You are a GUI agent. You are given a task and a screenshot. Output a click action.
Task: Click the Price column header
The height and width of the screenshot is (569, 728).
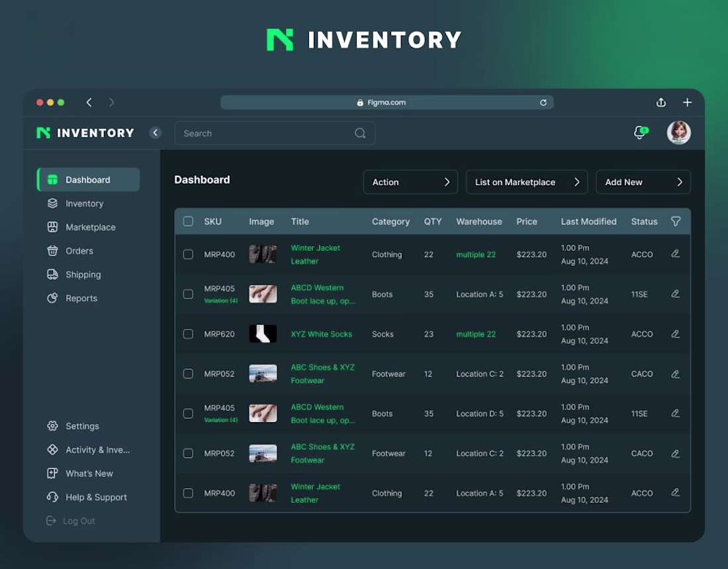(x=527, y=222)
